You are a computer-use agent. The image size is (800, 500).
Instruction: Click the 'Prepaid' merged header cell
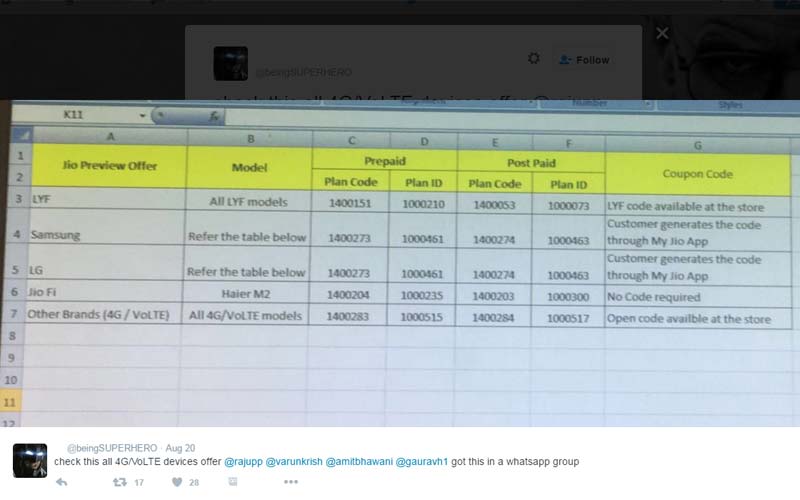(385, 161)
